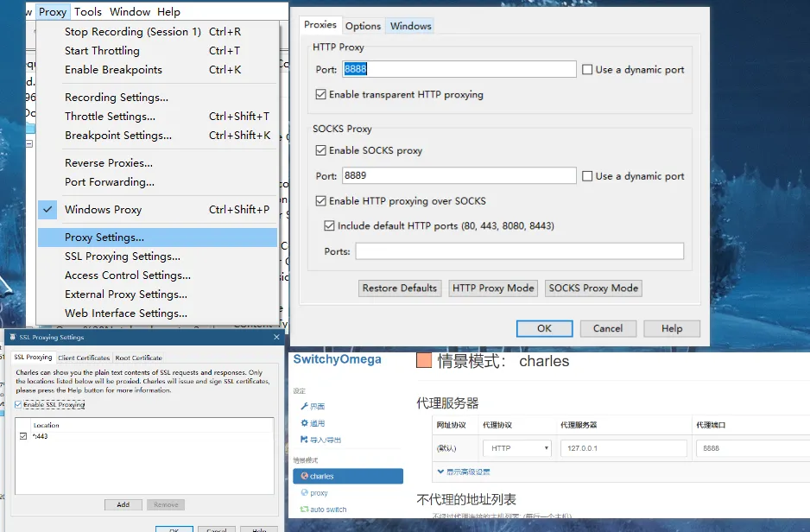Toggle the *:443 location checkbox
The width and height of the screenshot is (810, 532).
(23, 437)
